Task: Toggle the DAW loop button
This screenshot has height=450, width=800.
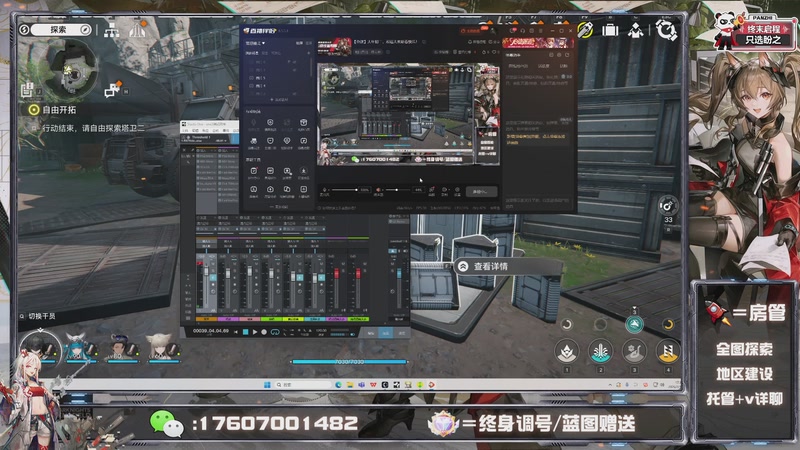Action: point(275,332)
